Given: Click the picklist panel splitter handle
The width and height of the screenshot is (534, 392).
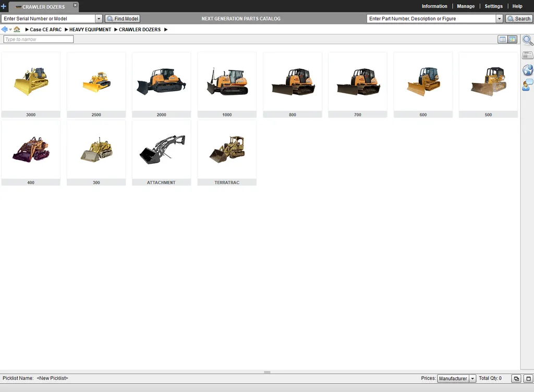Looking at the screenshot, I should pyautogui.click(x=267, y=372).
